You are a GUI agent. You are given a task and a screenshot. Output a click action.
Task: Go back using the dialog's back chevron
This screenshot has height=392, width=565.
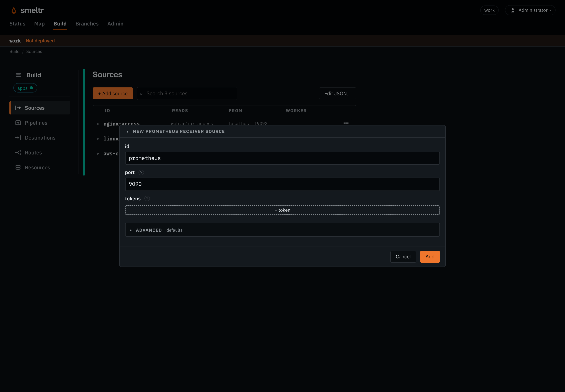[x=128, y=132]
